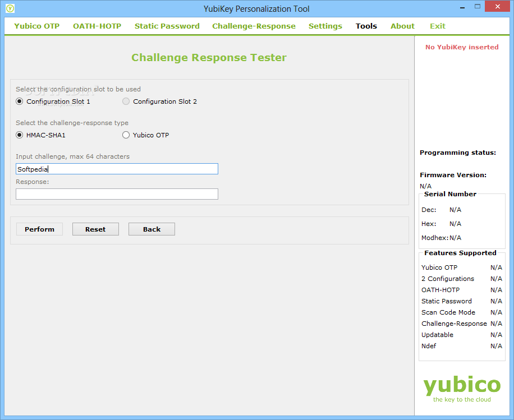Open the OATH-HOTP menu tab

click(x=97, y=26)
